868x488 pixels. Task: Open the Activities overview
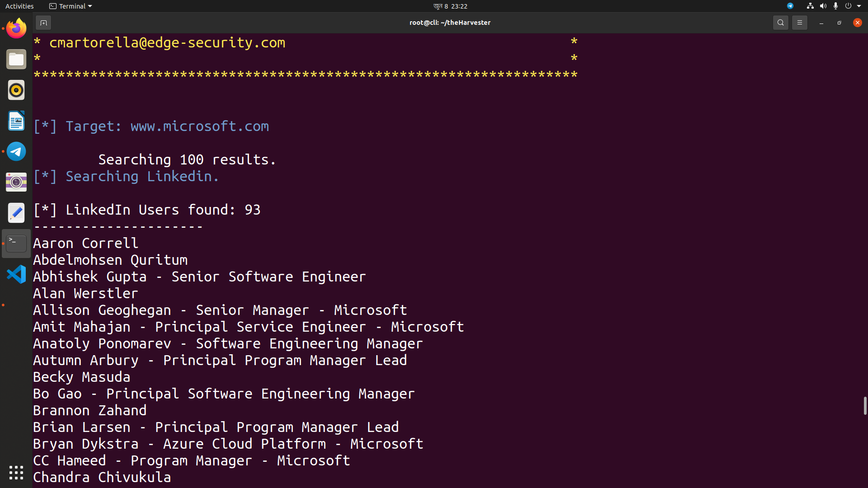[19, 6]
